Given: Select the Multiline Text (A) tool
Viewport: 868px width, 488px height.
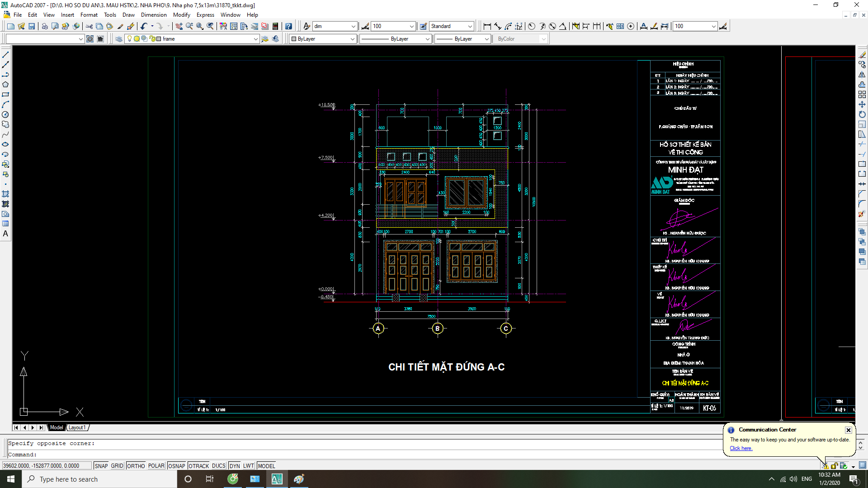Looking at the screenshot, I should coord(5,234).
